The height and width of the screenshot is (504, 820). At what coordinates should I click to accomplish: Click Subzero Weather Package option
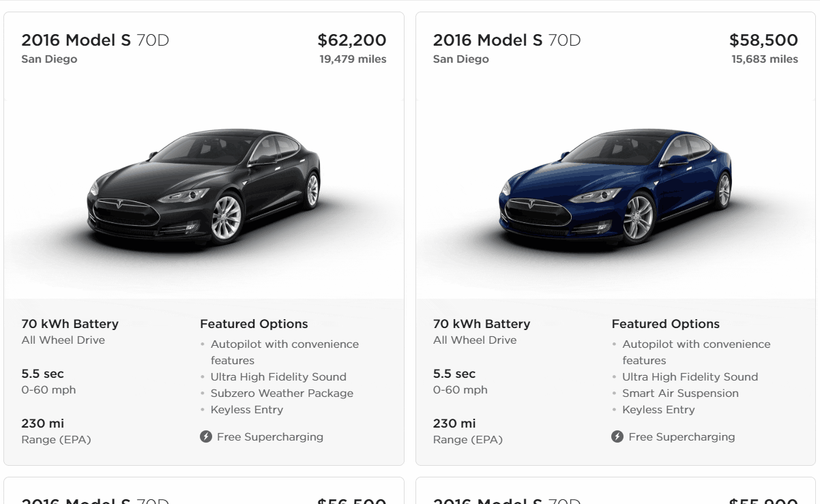[x=282, y=393]
